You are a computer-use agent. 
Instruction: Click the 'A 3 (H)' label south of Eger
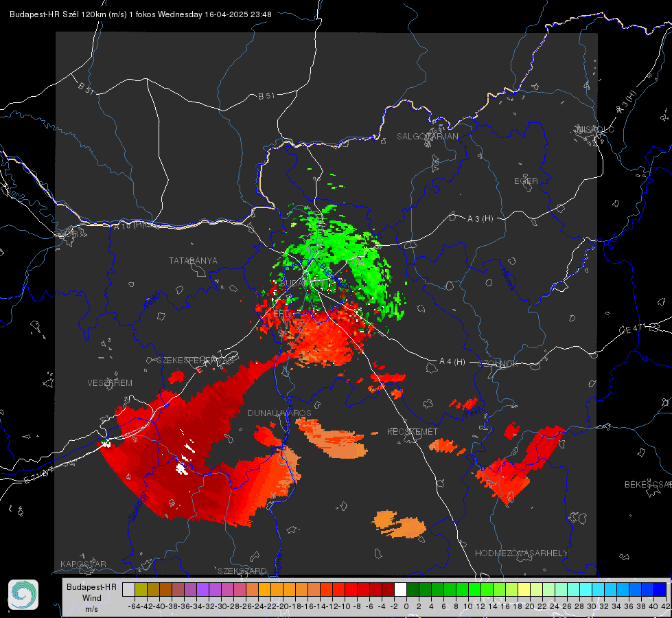point(480,218)
